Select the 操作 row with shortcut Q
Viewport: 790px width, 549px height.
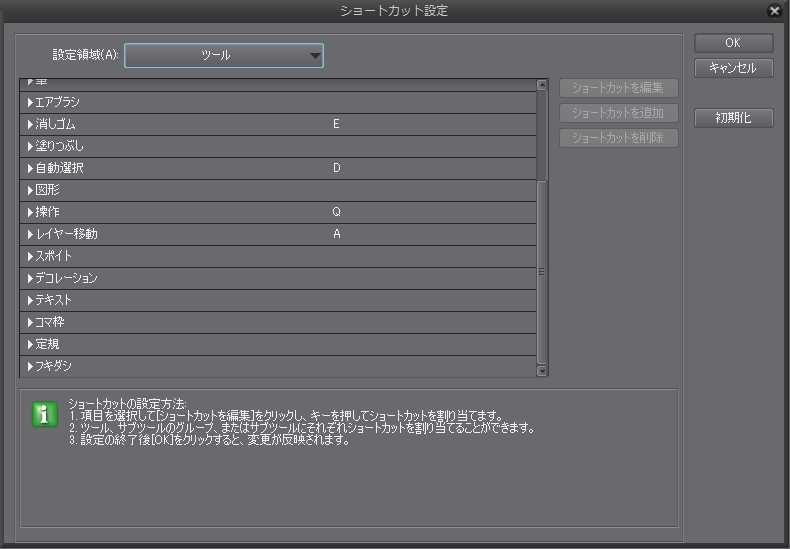(x=278, y=212)
